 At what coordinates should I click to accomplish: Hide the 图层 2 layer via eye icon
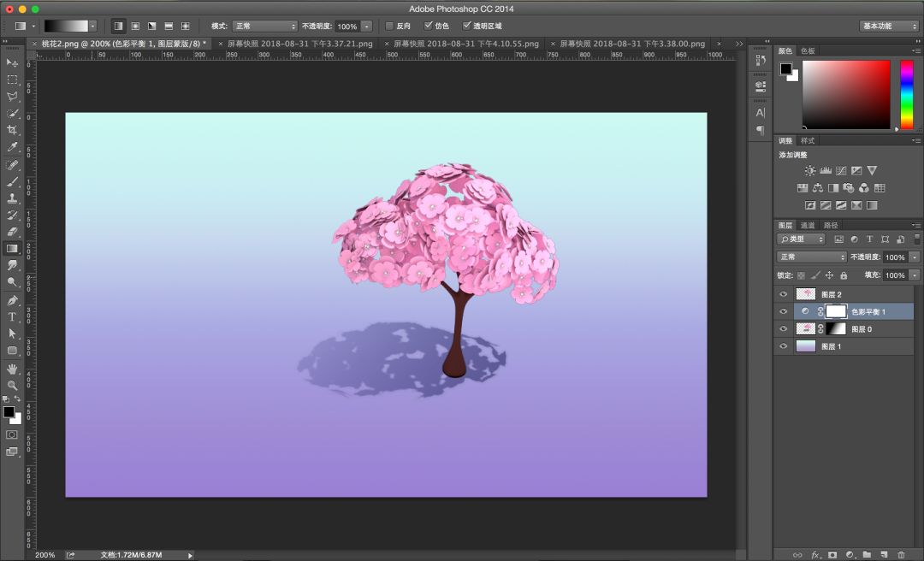click(783, 294)
